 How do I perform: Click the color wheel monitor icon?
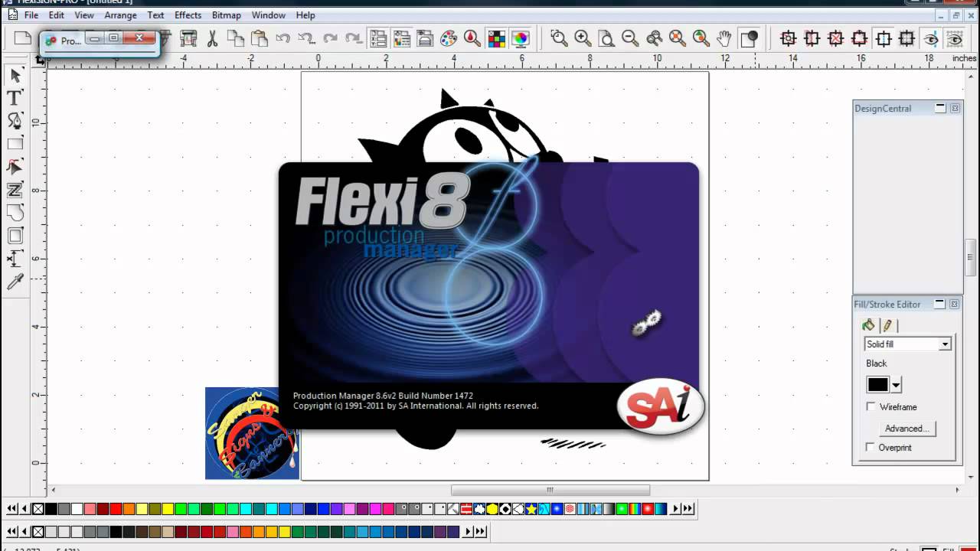(x=520, y=38)
